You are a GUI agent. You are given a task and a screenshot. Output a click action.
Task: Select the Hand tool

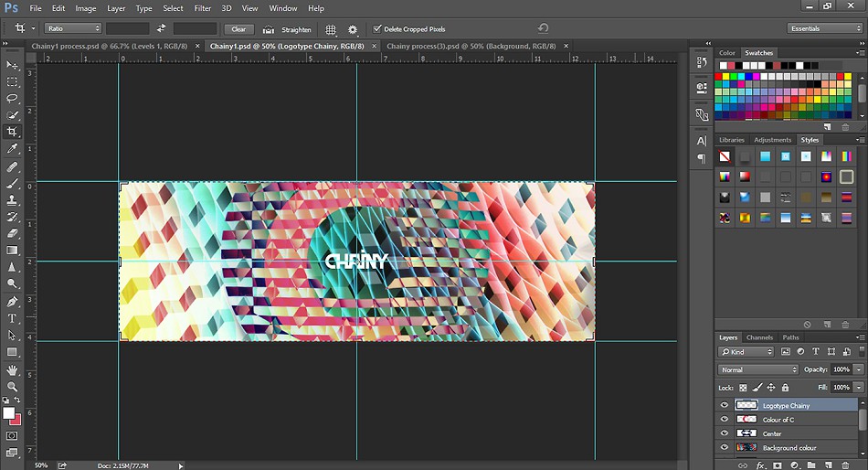point(13,369)
